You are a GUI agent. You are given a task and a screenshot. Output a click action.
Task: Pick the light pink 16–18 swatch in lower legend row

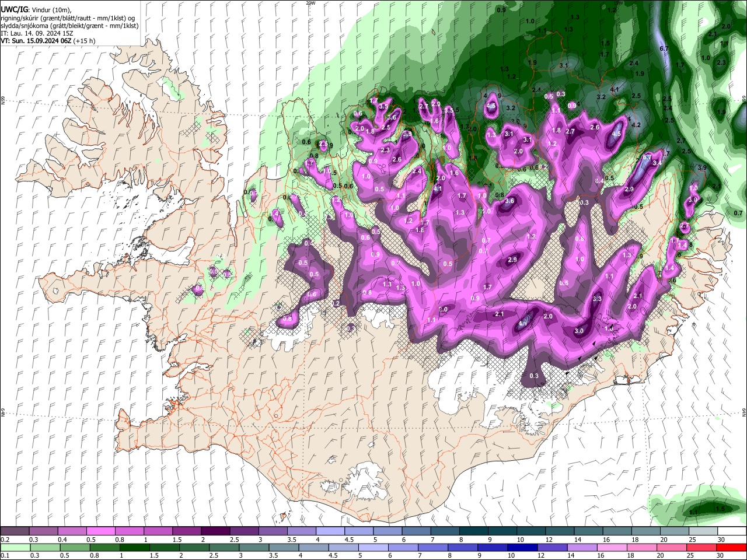(612, 547)
